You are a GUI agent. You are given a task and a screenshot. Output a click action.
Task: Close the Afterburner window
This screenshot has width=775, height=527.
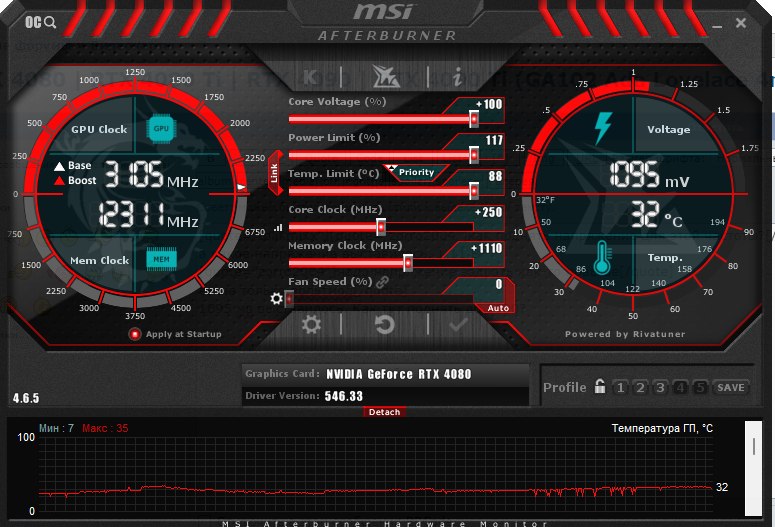(740, 23)
